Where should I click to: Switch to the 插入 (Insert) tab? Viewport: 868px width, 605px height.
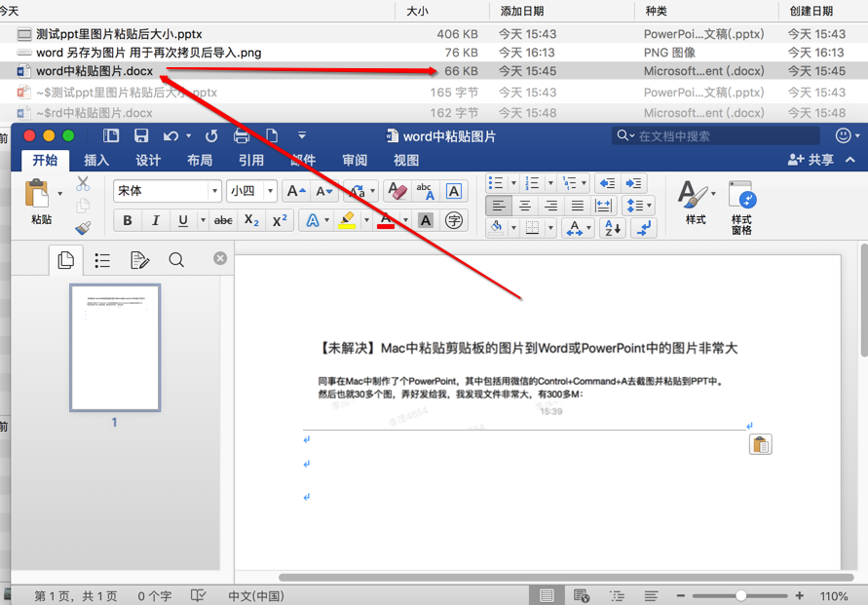pos(96,161)
